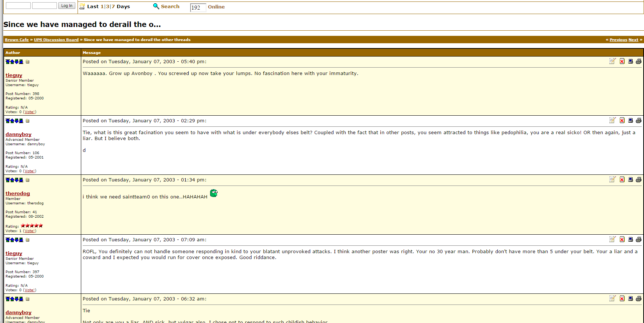Click the 192 online count field

[198, 7]
